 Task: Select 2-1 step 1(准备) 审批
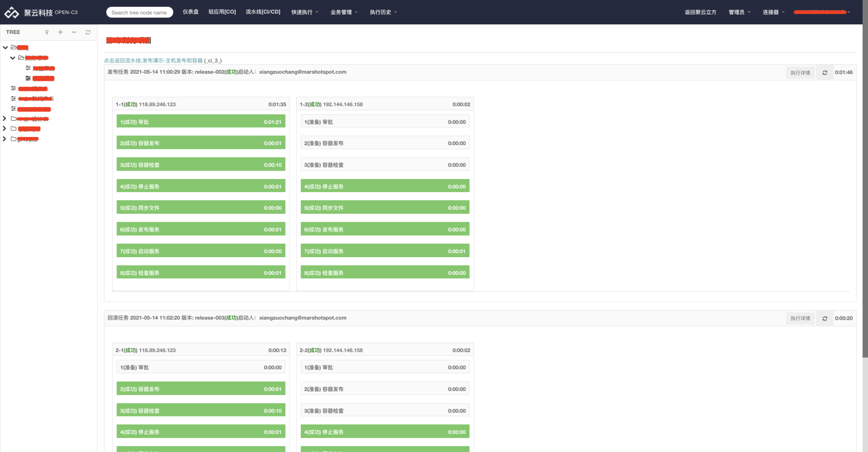click(x=201, y=367)
